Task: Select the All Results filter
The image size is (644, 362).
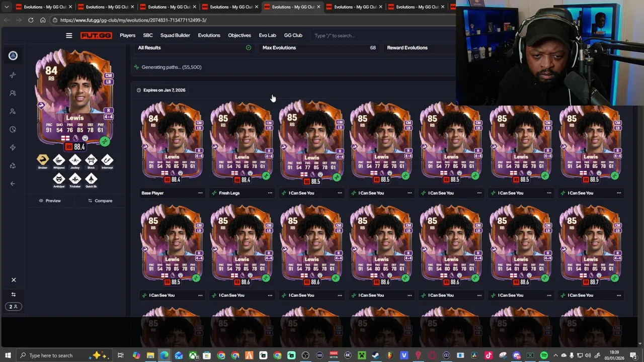Action: tap(194, 48)
